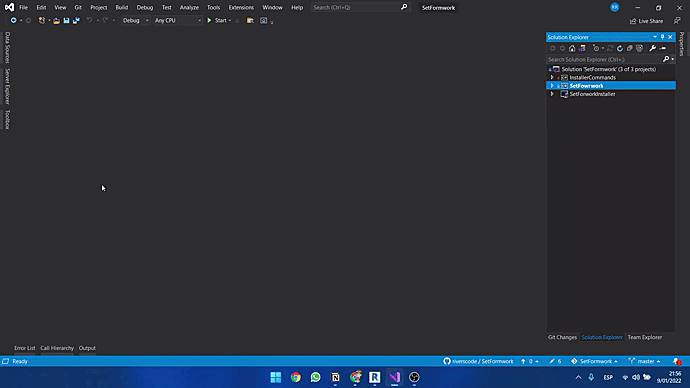The width and height of the screenshot is (690, 388).
Task: Expand the InstallerCommands project node
Action: coord(552,77)
